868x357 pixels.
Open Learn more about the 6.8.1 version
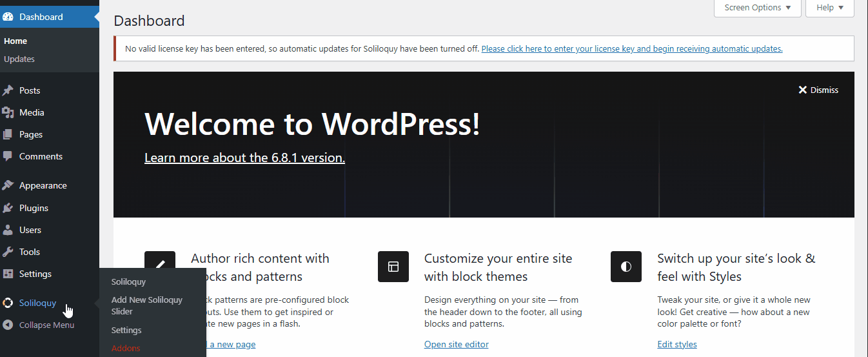244,158
